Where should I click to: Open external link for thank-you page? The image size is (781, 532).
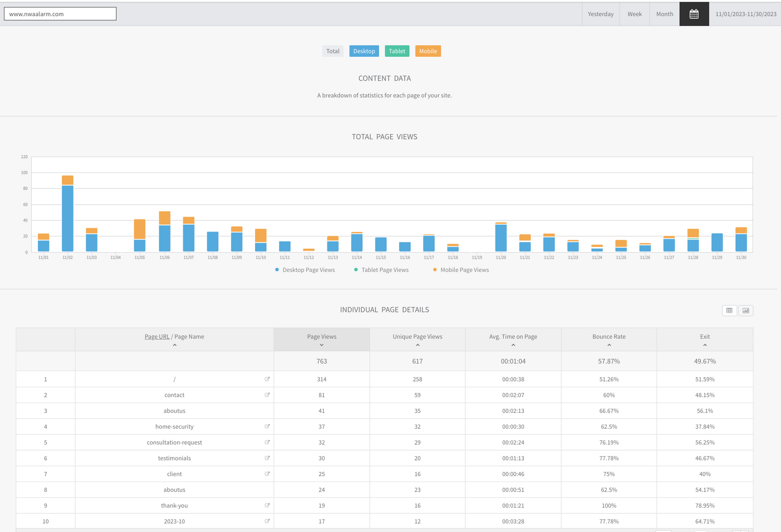click(267, 505)
